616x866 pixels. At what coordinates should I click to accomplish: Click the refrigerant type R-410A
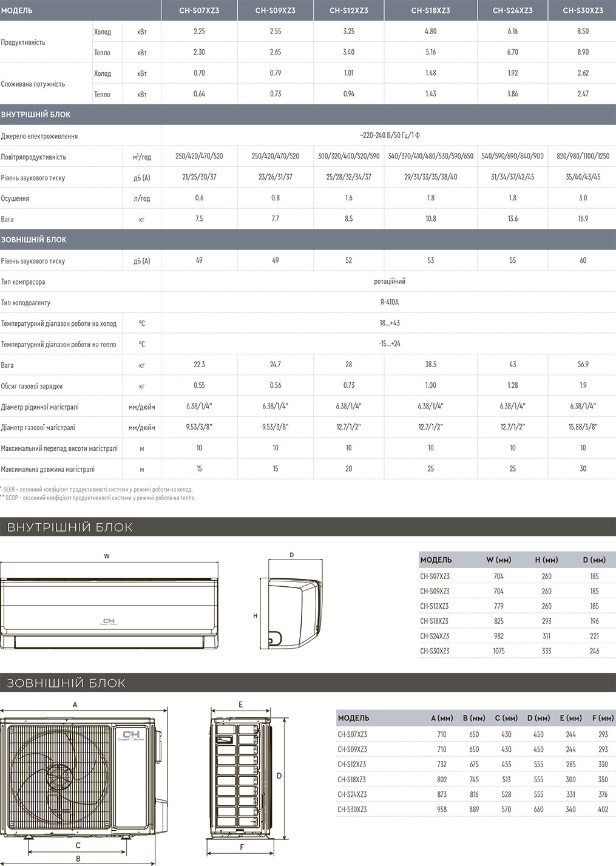point(389,302)
